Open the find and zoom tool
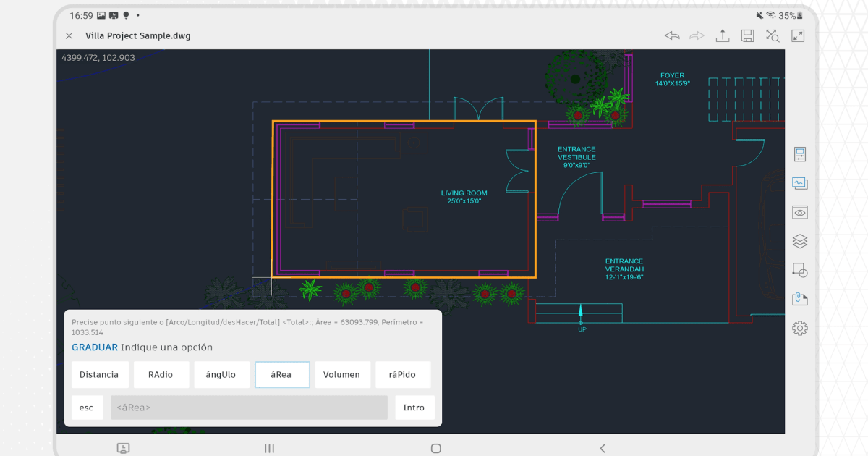The image size is (868, 456). coord(772,35)
